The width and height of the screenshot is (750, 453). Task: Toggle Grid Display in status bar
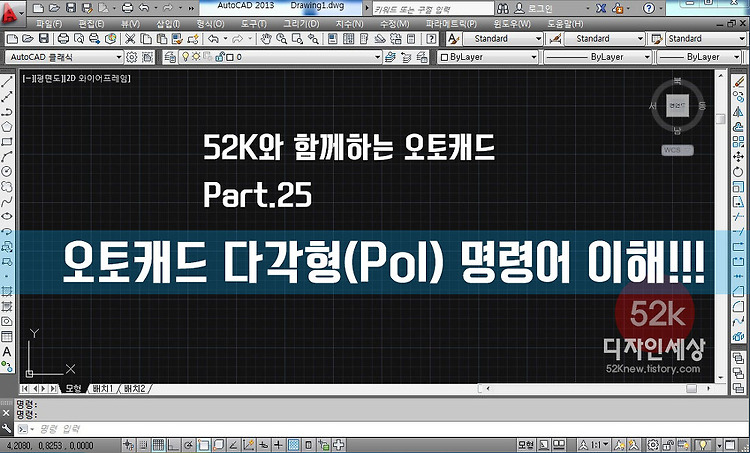click(158, 445)
